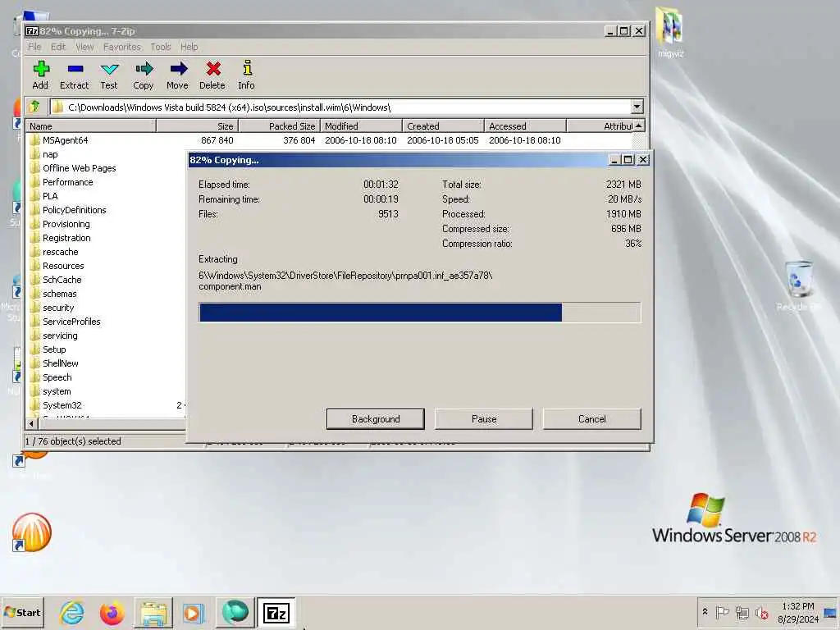Screen dimensions: 840x630
Task: Select the rescache folder
Action: 61,252
